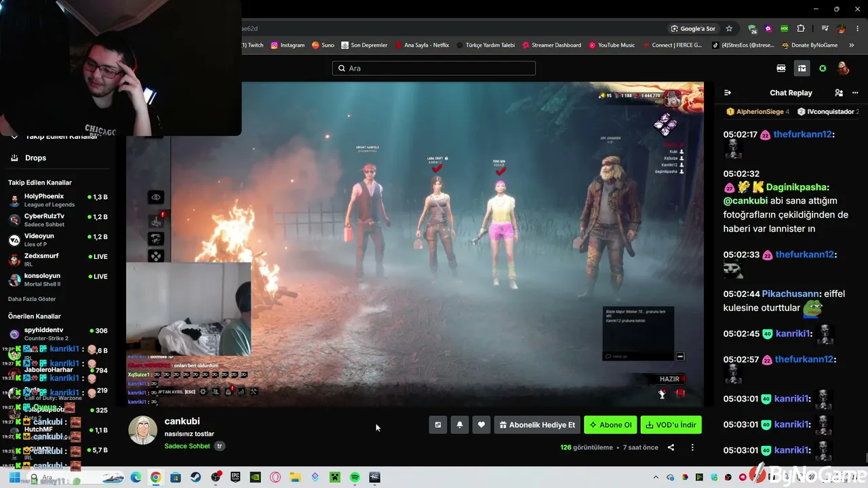Image resolution: width=868 pixels, height=488 pixels.
Task: Open the CyberRulzTv channel
Action: pos(58,220)
